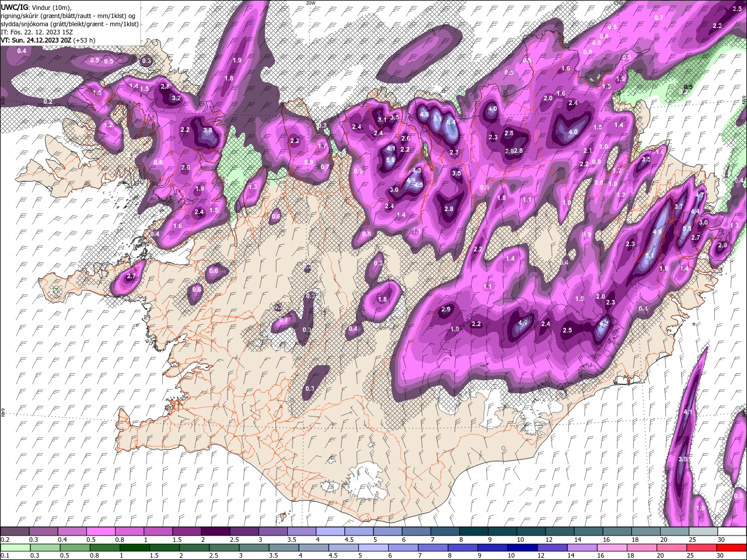Select the '0.1' label under the rain scale
The width and height of the screenshot is (747, 560).
pos(5,555)
